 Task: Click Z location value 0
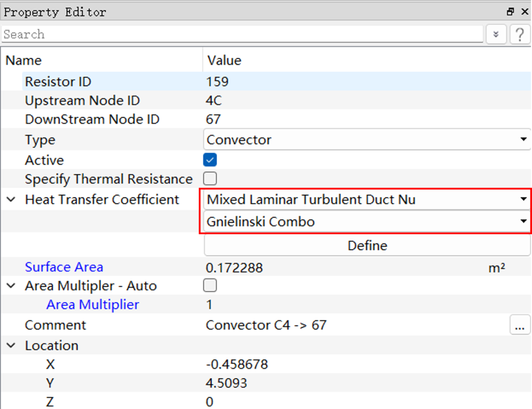point(209,402)
